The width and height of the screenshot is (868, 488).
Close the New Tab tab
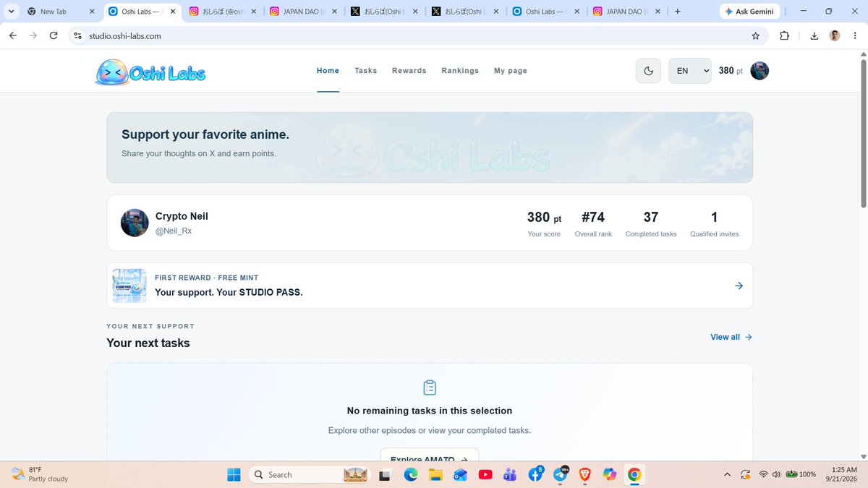click(91, 12)
